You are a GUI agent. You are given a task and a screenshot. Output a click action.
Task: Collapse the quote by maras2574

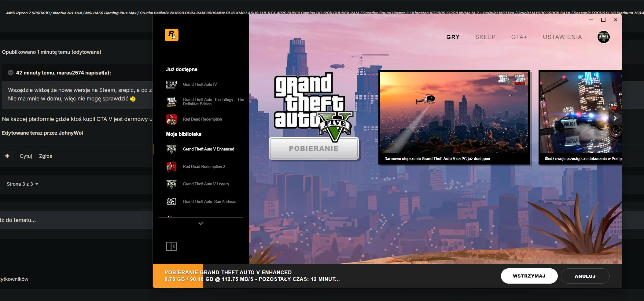(10, 73)
